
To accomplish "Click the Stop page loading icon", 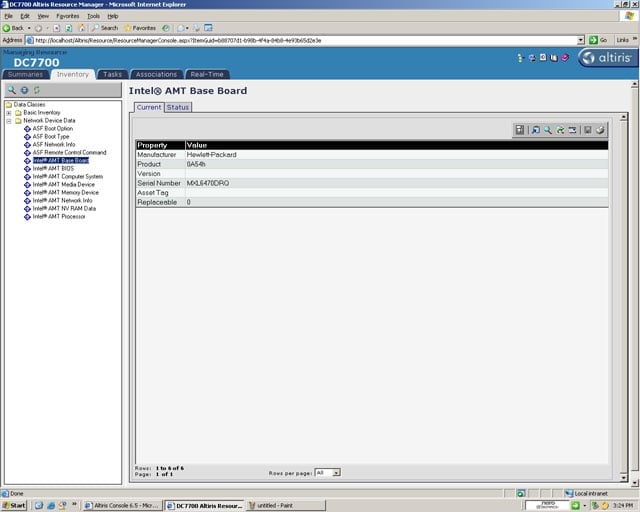I will point(57,28).
